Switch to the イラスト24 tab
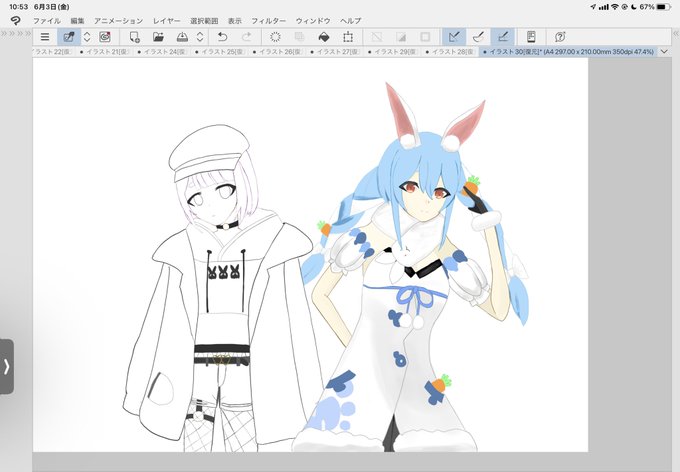This screenshot has height=472, width=680. point(162,52)
